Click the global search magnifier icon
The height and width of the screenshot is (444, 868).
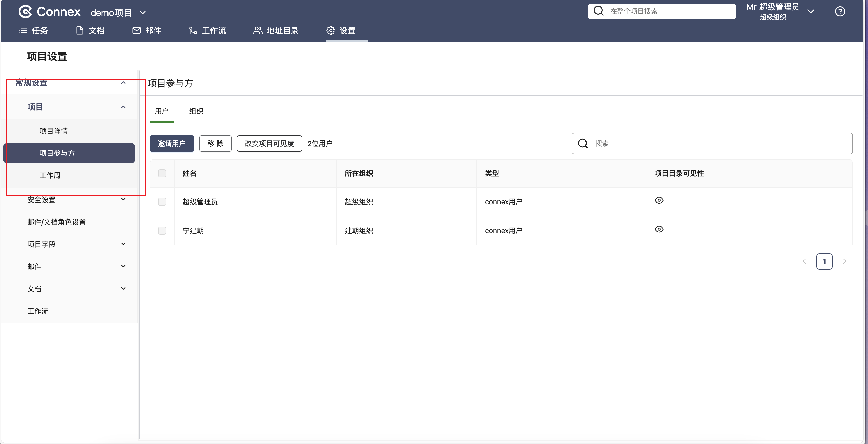click(598, 11)
